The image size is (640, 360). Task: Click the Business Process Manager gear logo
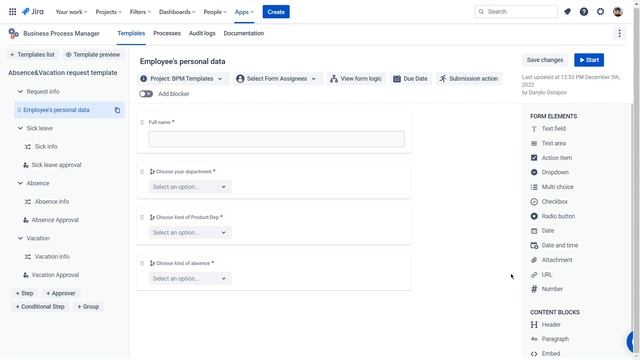click(x=13, y=33)
